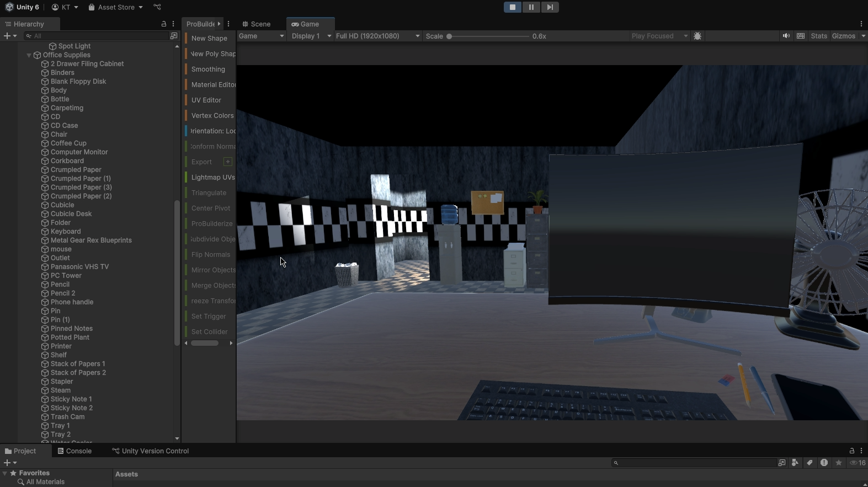Open Export options plus icon
The width and height of the screenshot is (868, 487).
point(227,162)
